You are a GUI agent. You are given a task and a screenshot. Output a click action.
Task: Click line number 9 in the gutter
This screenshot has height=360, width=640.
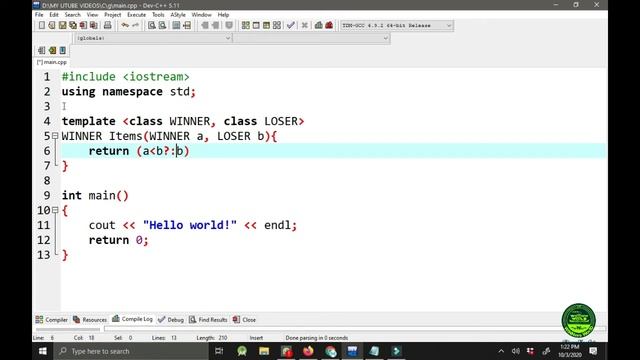point(47,196)
